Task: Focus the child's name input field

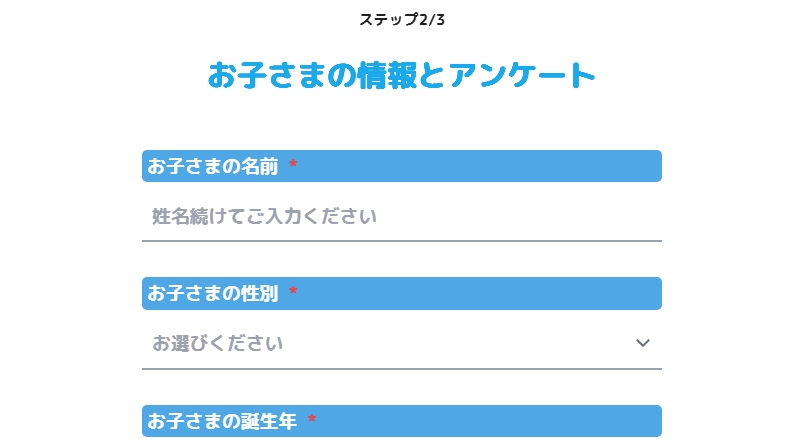Action: 402,216
